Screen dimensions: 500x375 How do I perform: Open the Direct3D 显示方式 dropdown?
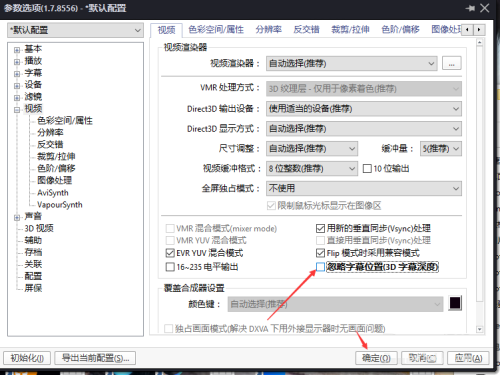click(364, 129)
